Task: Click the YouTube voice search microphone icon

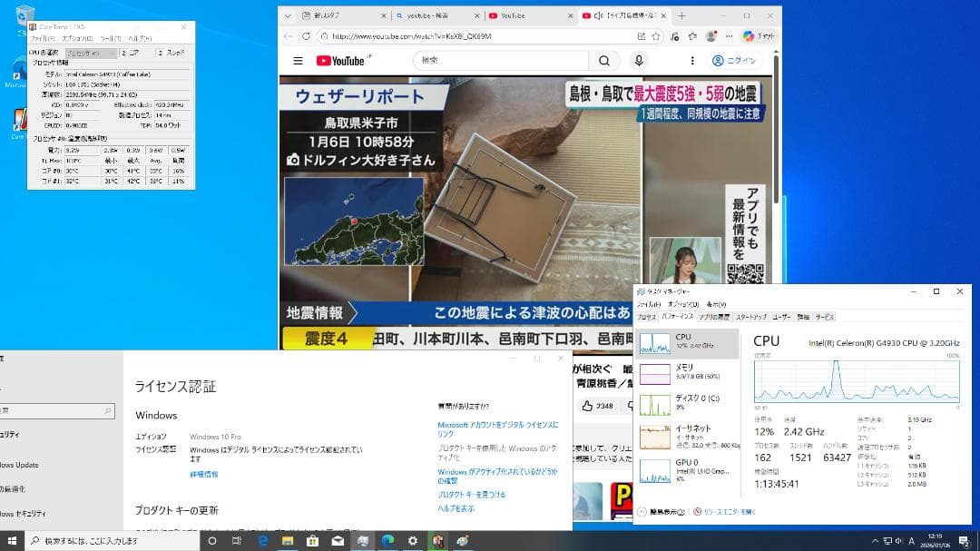Action: coord(639,60)
